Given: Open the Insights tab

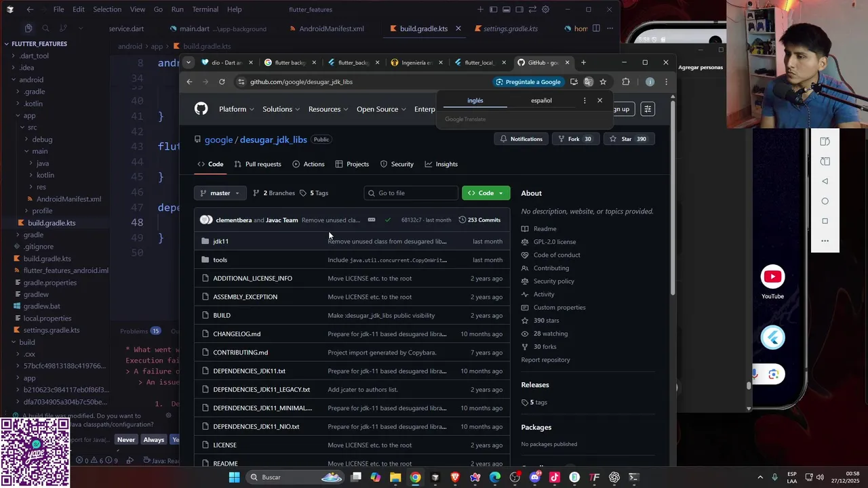Looking at the screenshot, I should pos(441,164).
